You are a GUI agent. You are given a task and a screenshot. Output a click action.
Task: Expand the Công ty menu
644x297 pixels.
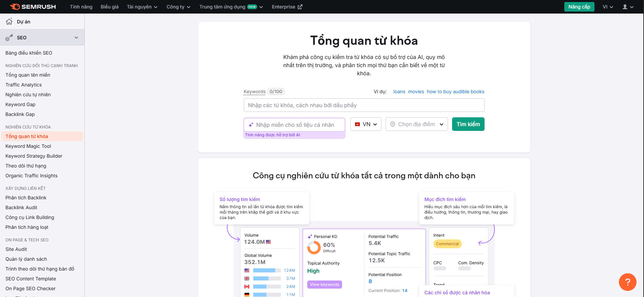click(x=178, y=7)
